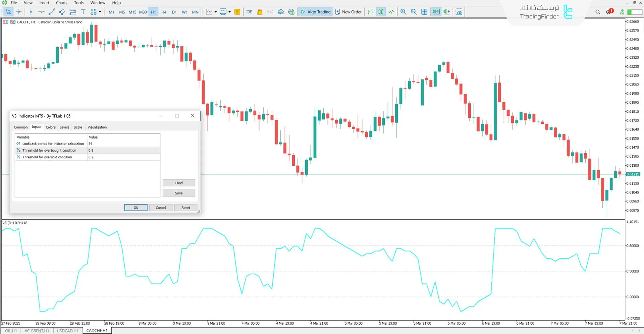Image resolution: width=644 pixels, height=334 pixels.
Task: Enable chart auto scroll
Action: coord(436,12)
